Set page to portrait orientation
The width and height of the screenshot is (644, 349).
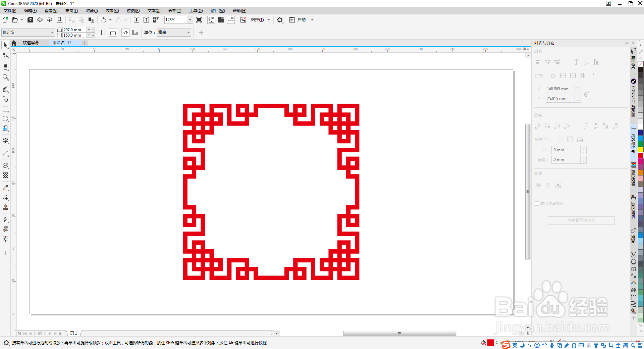(x=103, y=33)
